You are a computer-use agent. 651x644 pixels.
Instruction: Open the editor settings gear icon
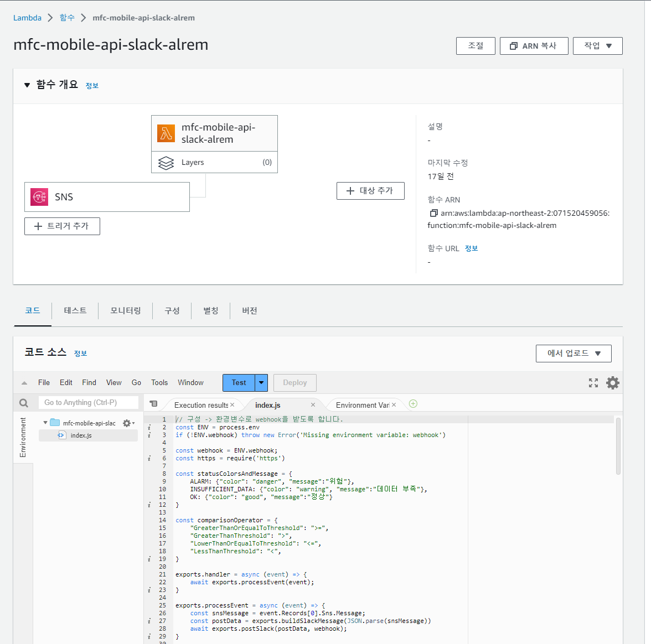pos(612,383)
